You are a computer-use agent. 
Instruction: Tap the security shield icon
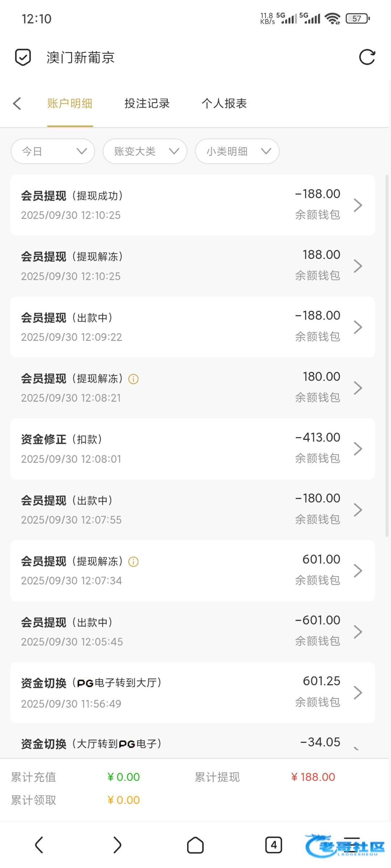23,58
